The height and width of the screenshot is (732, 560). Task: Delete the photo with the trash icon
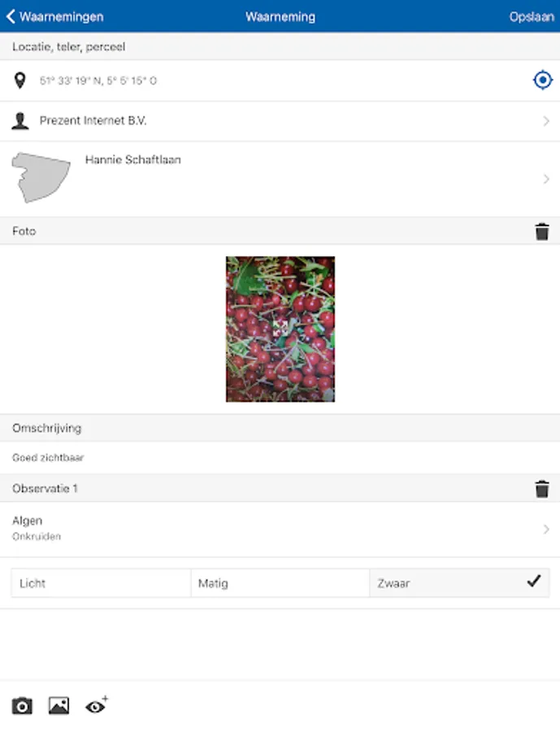[x=542, y=231]
